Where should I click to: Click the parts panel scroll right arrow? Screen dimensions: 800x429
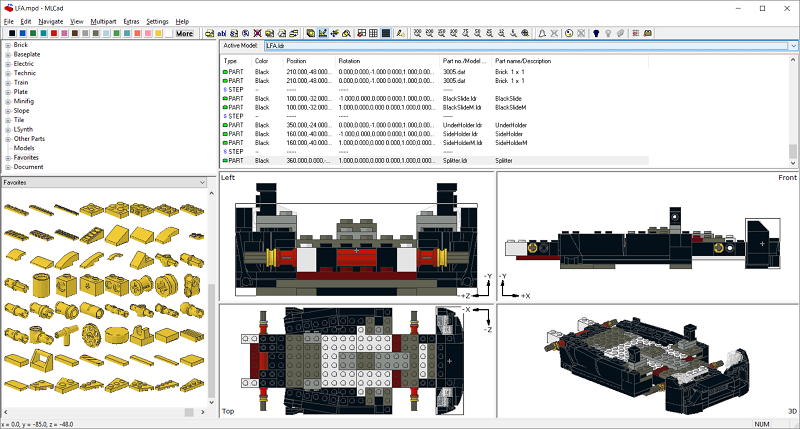coord(203,412)
